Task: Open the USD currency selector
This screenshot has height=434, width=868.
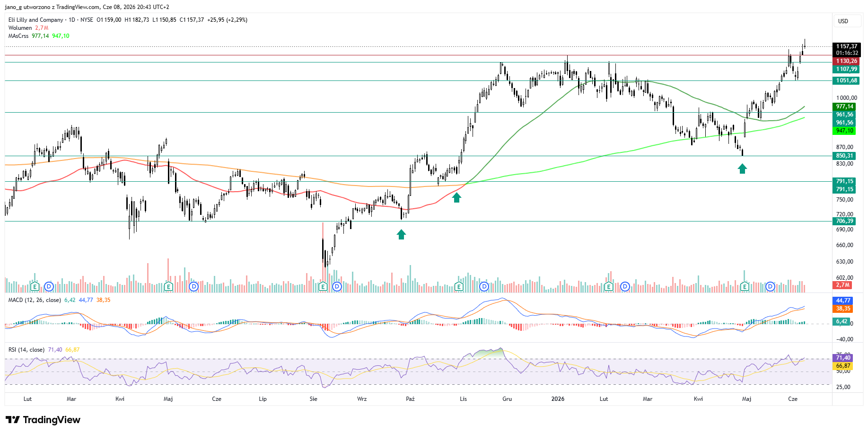Action: 843,21
